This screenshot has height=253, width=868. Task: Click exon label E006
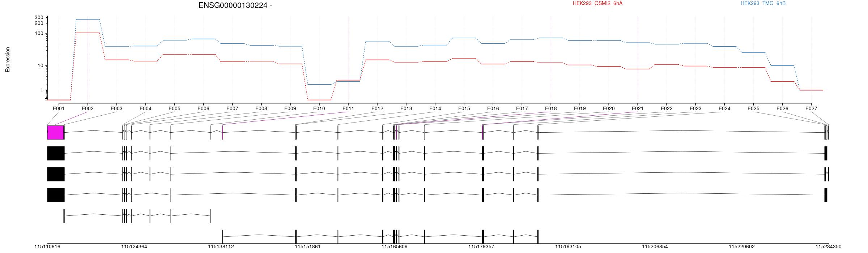[203, 108]
